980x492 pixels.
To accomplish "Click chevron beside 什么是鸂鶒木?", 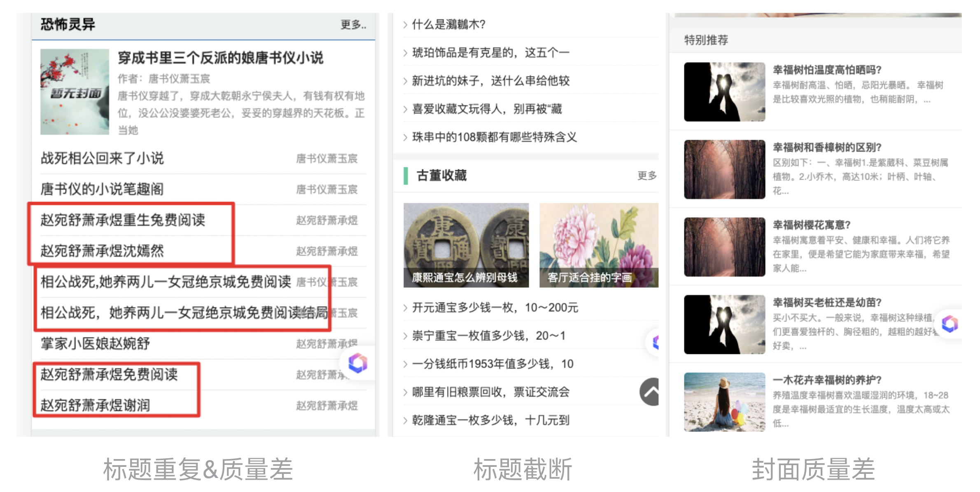I will tap(406, 25).
